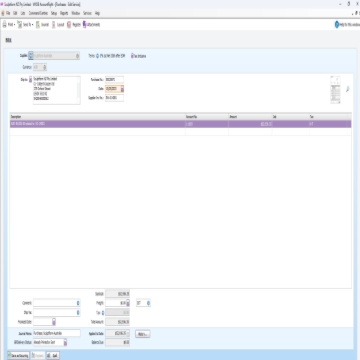Click the Terms arrow icon
This screenshot has width=360, height=360.
tap(97, 56)
